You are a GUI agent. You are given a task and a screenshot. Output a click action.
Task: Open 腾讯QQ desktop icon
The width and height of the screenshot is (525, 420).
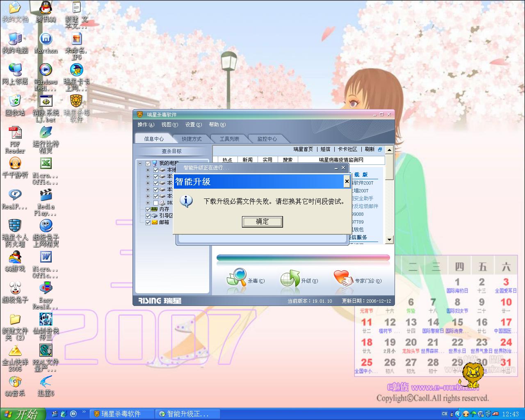pos(46,12)
